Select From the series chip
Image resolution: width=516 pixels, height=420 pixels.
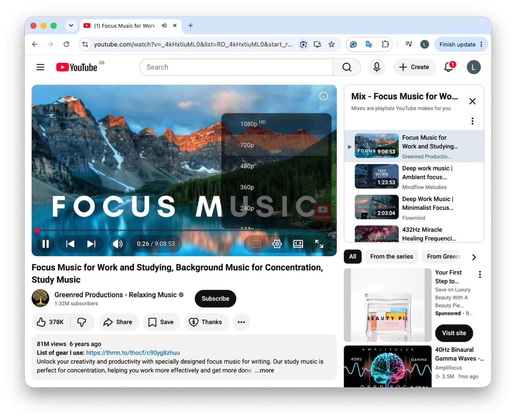pos(391,257)
